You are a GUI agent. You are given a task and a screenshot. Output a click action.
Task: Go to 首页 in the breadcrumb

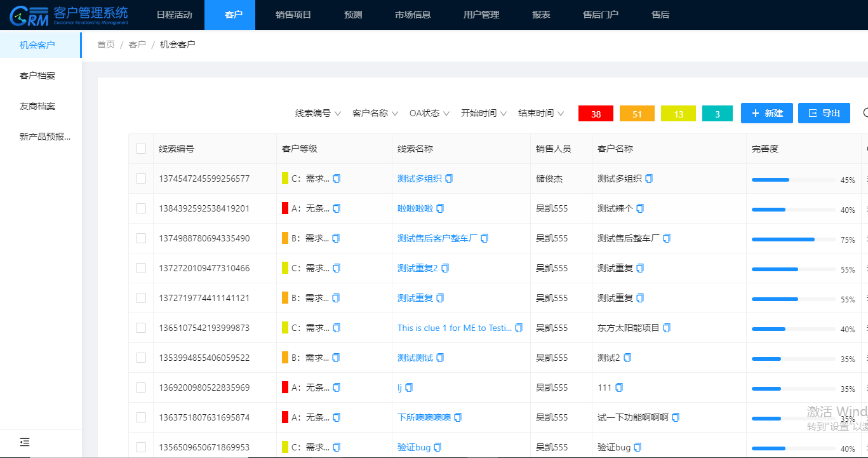pos(106,44)
